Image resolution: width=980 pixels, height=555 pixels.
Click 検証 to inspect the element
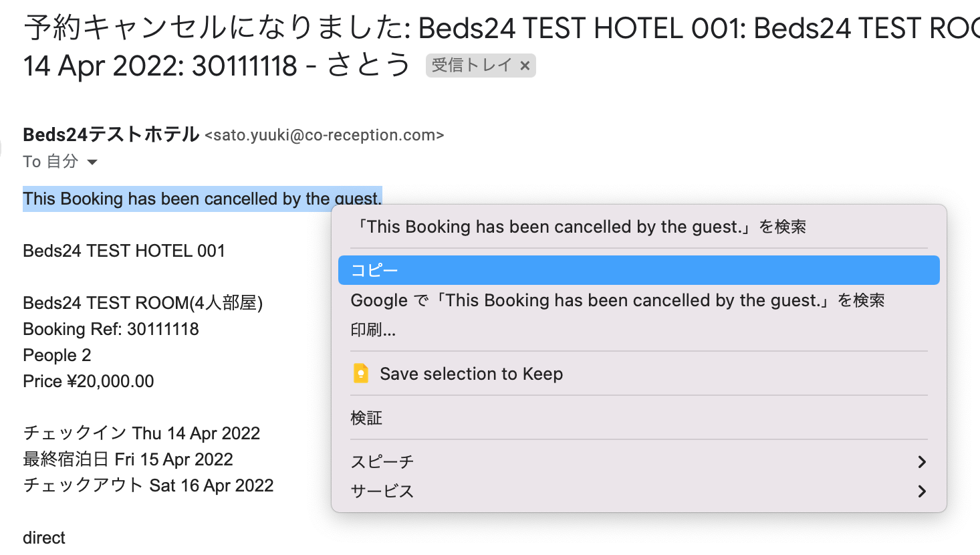[366, 418]
